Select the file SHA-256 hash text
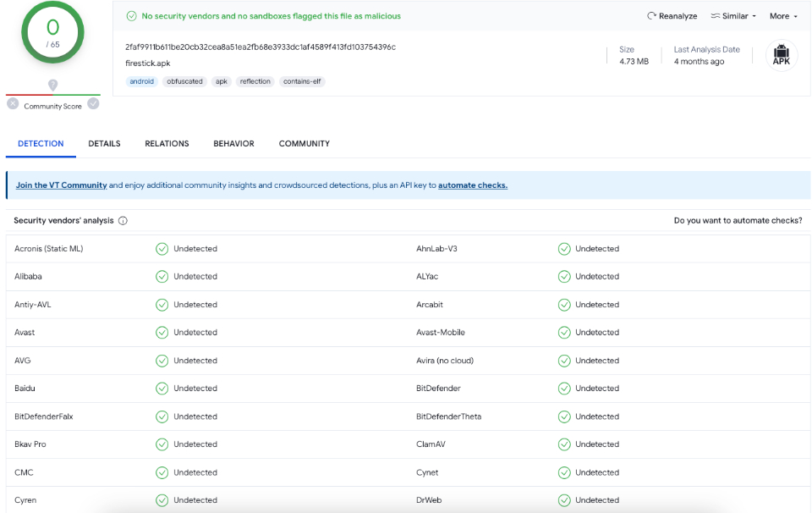812x513 pixels. coord(261,47)
